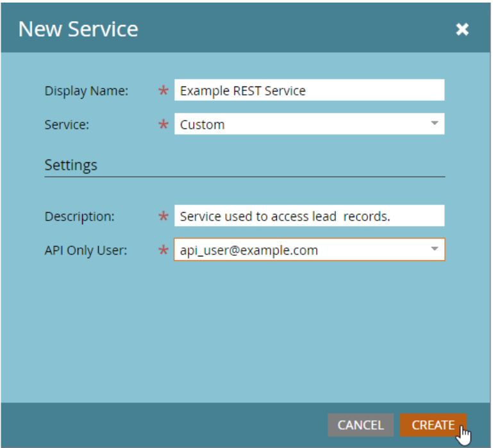Click the 'Display Name:' label

tap(87, 91)
